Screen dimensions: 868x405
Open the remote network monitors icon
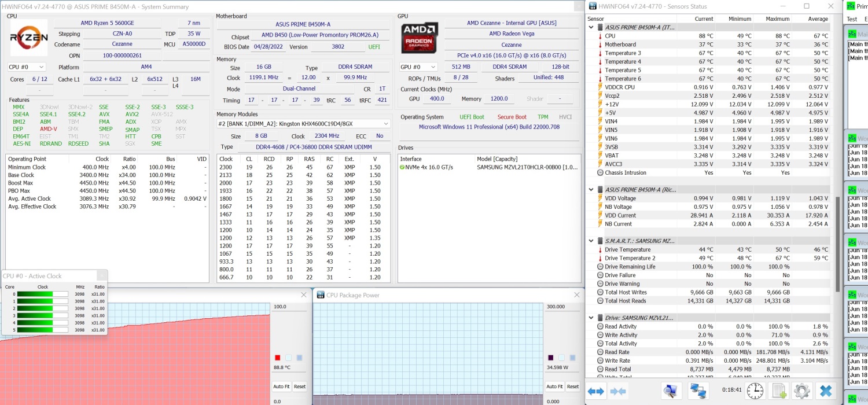click(x=698, y=391)
